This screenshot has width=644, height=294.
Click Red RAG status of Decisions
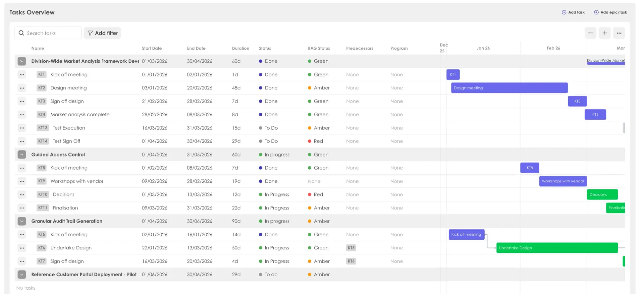pos(316,194)
